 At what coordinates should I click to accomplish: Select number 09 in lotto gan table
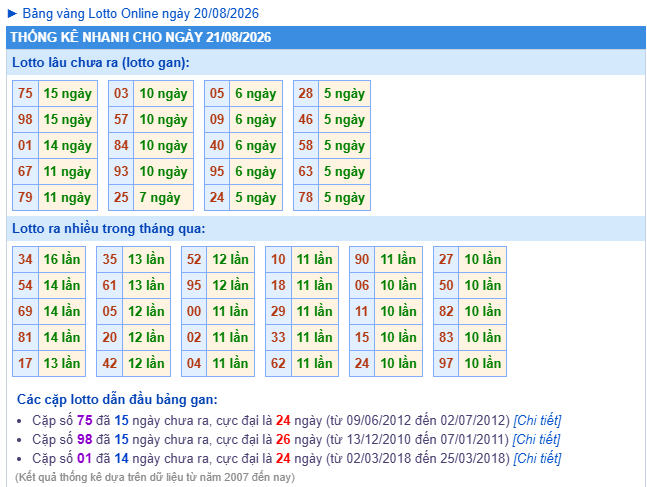pos(217,119)
